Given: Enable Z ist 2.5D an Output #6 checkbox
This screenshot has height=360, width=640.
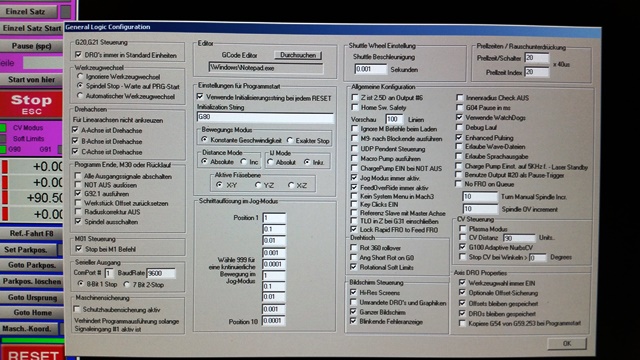Looking at the screenshot, I should point(355,98).
